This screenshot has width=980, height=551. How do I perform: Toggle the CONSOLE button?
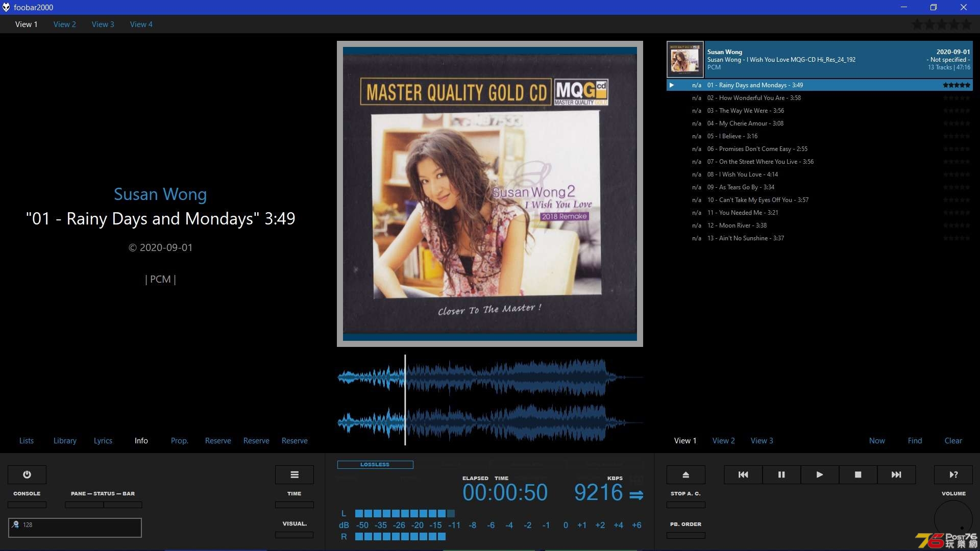[27, 505]
